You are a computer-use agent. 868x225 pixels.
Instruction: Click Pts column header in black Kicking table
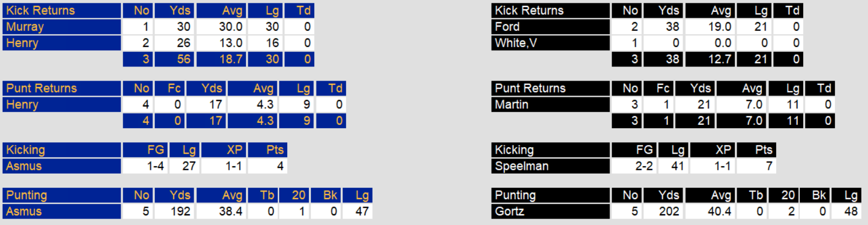pyautogui.click(x=764, y=150)
